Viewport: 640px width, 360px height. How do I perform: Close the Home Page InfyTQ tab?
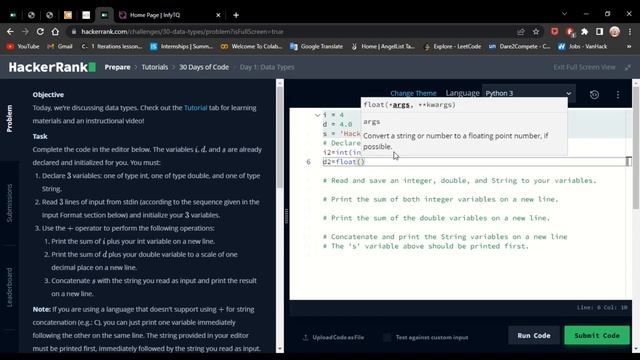point(218,15)
